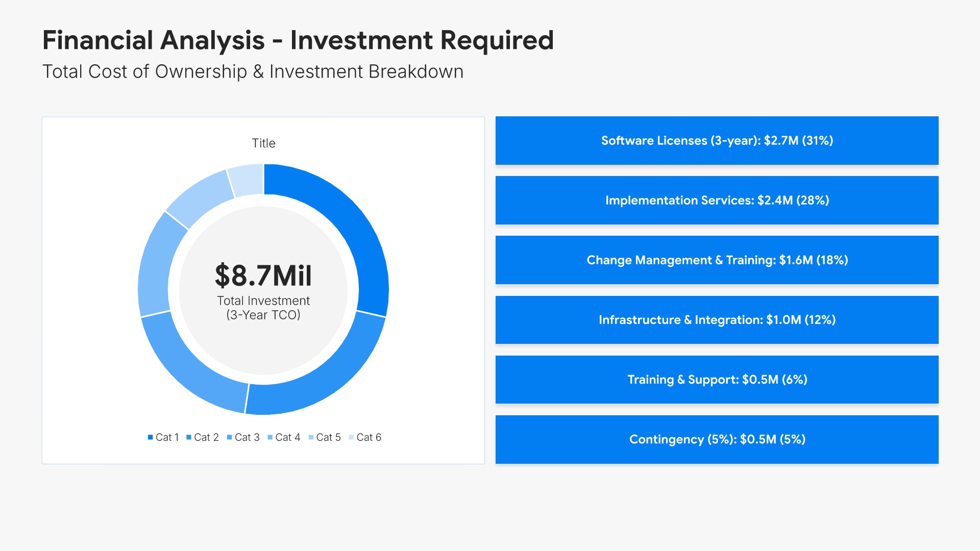
Task: Click Change Management & Training box
Action: coord(717,260)
